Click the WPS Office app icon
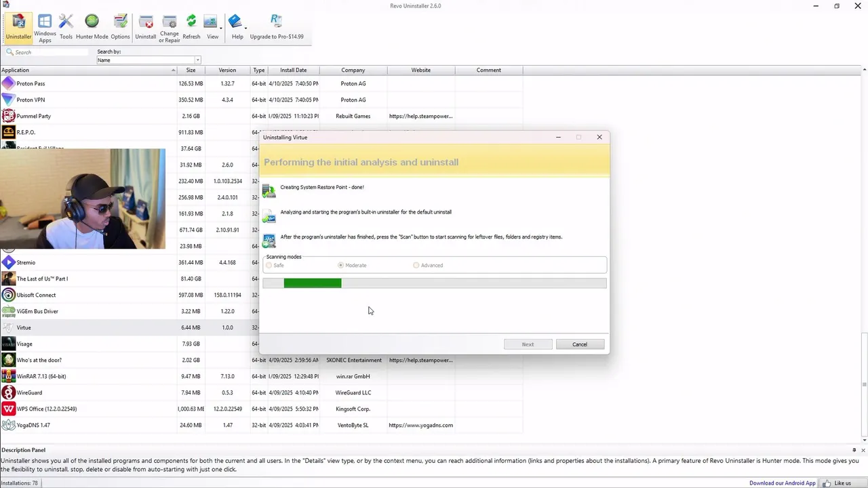Screen dimensions: 868x488 8,409
